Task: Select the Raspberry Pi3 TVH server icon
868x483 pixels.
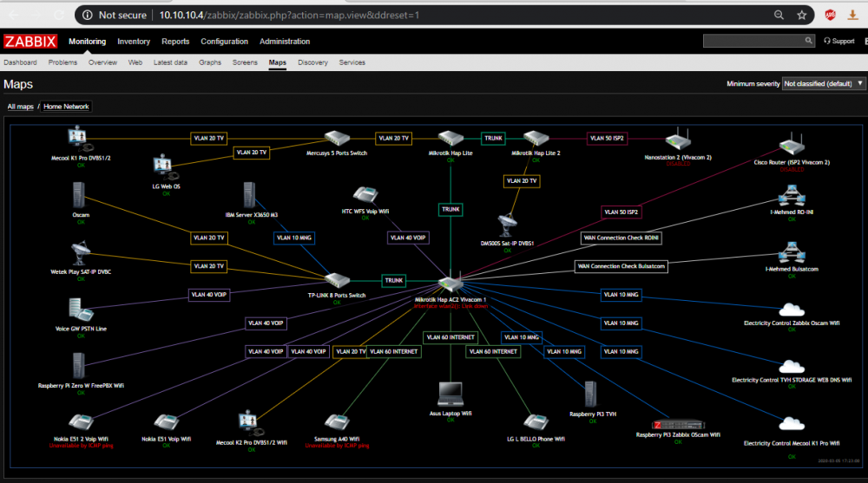Action: [x=590, y=395]
